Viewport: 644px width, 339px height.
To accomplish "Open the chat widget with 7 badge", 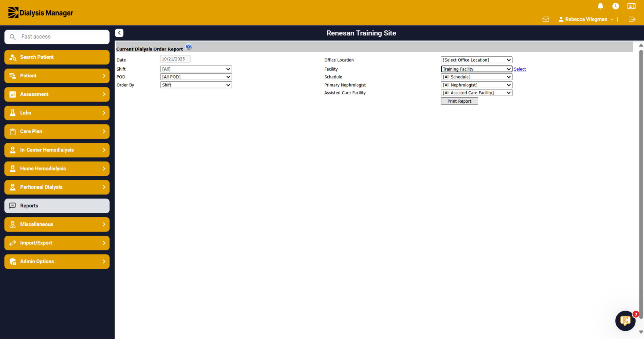I will point(625,320).
